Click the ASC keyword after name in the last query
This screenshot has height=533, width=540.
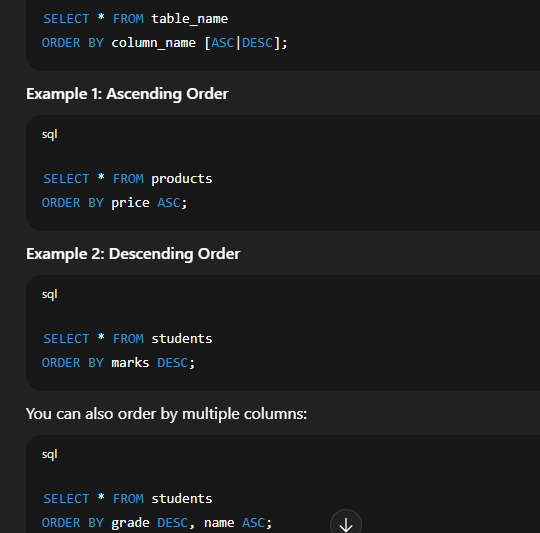click(x=254, y=523)
